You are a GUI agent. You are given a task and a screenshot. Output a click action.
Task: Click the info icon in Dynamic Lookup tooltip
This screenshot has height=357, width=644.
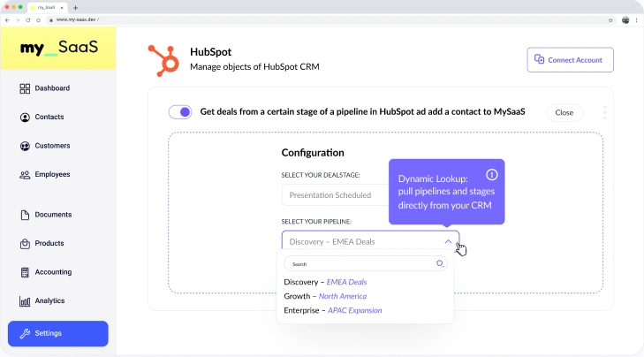click(491, 175)
